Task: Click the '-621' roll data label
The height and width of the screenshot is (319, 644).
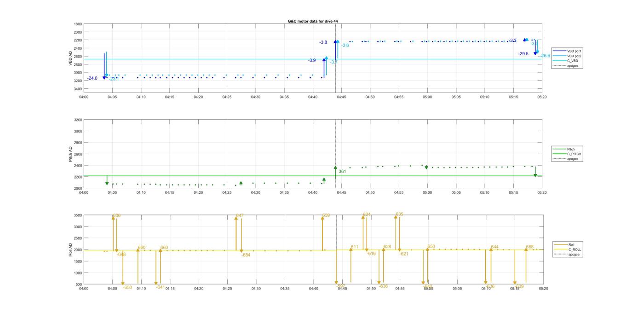Action: pos(404,254)
